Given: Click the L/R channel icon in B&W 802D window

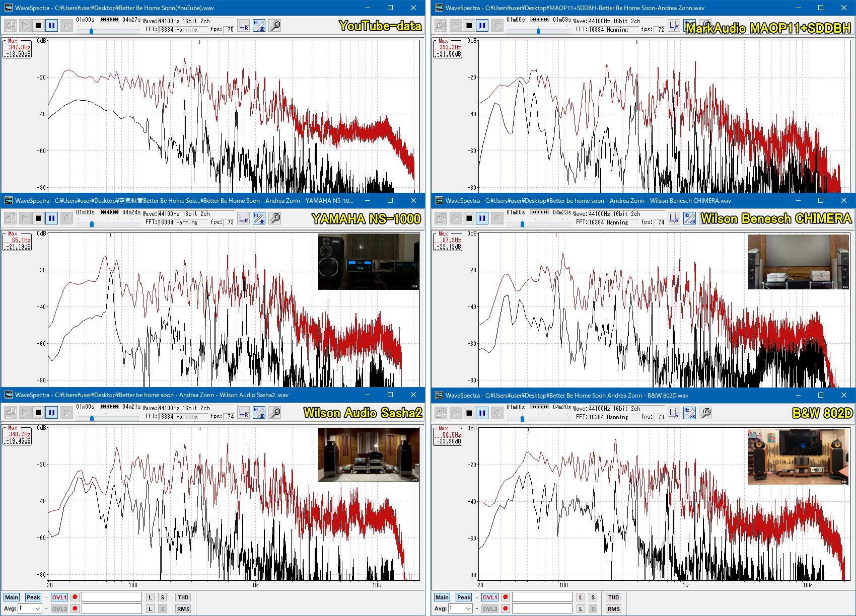Looking at the screenshot, I should click(x=674, y=413).
